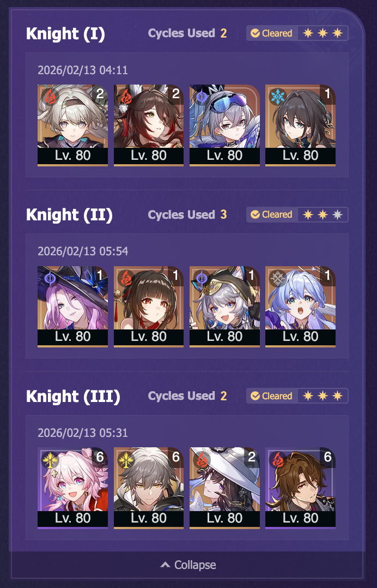Open the brown-haired fox-eared character in Knight (I)
Image resolution: width=377 pixels, height=588 pixels.
coord(149,125)
